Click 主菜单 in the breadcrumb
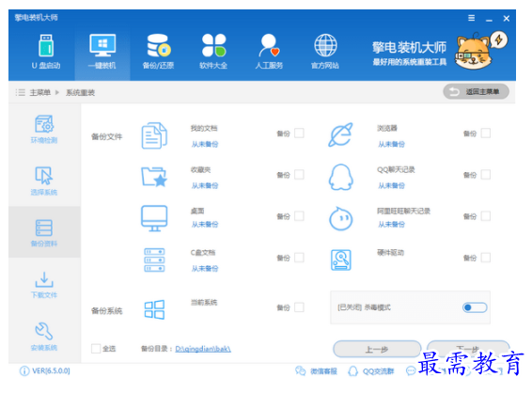The width and height of the screenshot is (532, 393). pyautogui.click(x=39, y=93)
